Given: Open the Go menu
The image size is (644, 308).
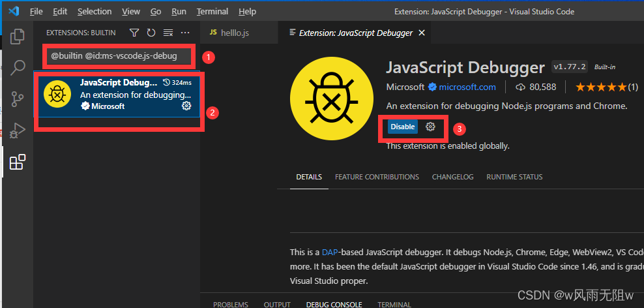Looking at the screenshot, I should click(156, 12).
